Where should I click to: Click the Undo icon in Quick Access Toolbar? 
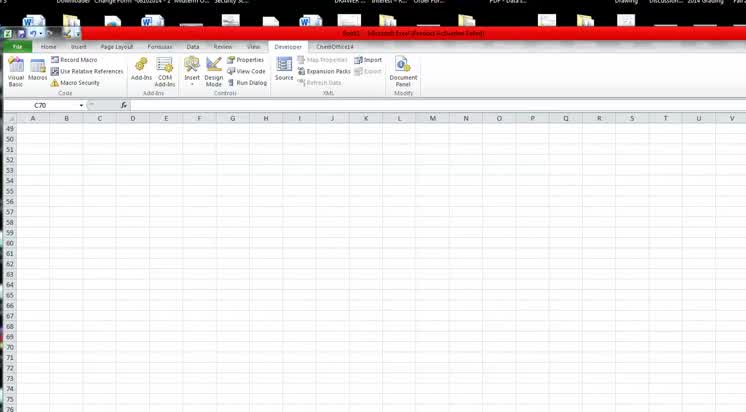(33, 34)
